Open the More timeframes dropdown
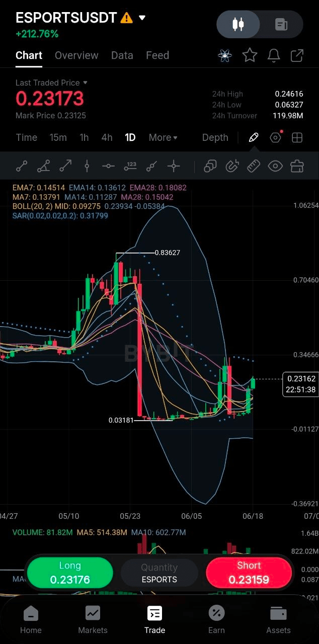This screenshot has width=319, height=644. [x=163, y=137]
